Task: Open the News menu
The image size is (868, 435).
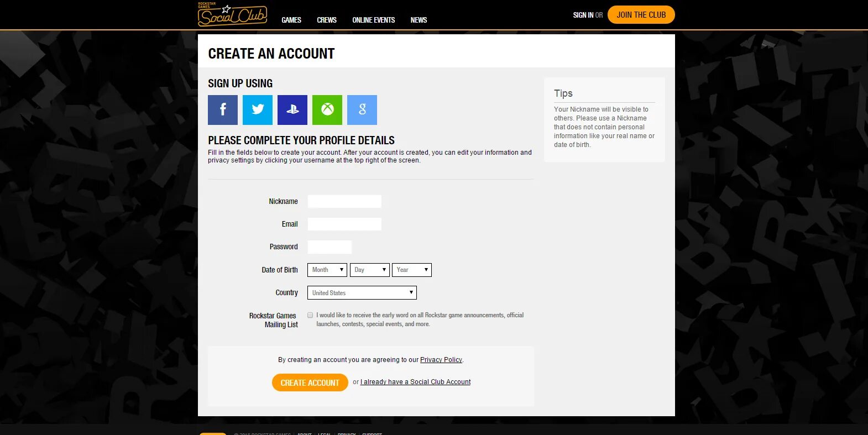Action: (419, 20)
